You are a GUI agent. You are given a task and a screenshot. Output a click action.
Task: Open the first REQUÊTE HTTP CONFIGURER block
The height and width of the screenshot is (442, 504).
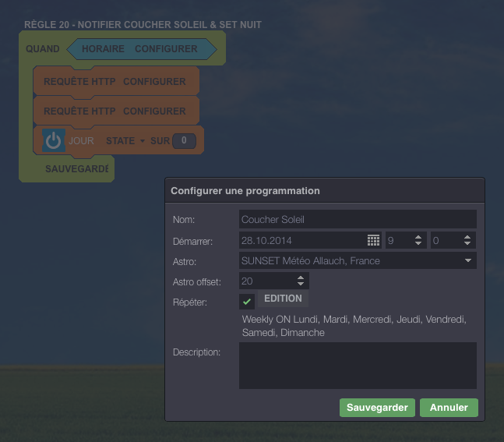115,81
